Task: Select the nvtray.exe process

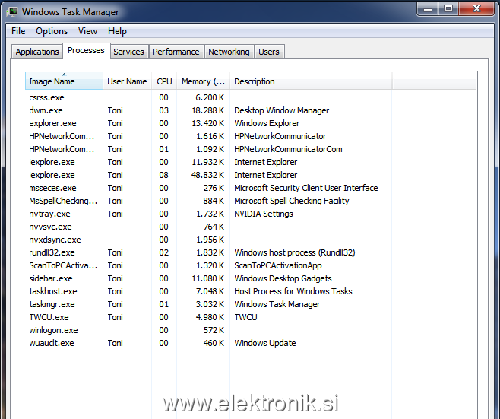Action: (x=250, y=214)
